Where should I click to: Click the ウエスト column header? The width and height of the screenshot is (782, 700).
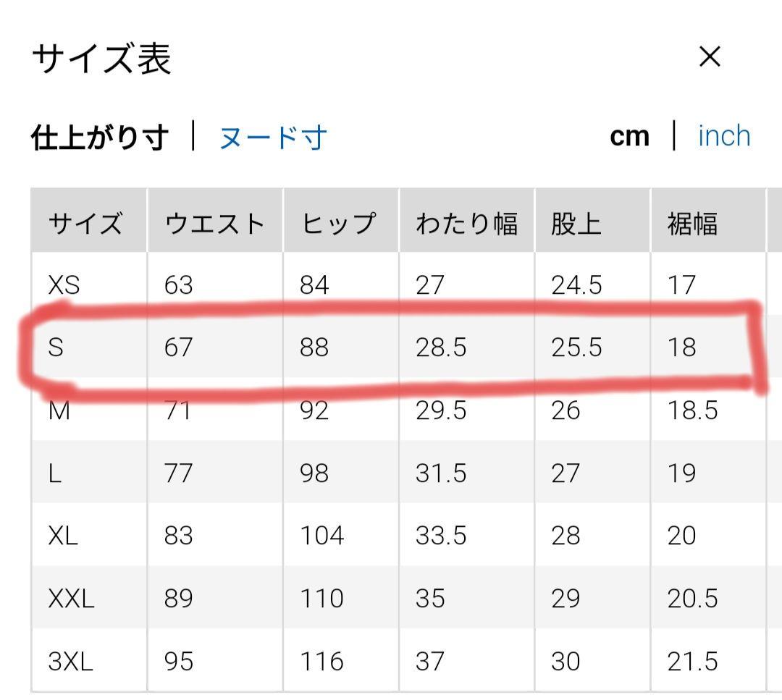pyautogui.click(x=214, y=224)
